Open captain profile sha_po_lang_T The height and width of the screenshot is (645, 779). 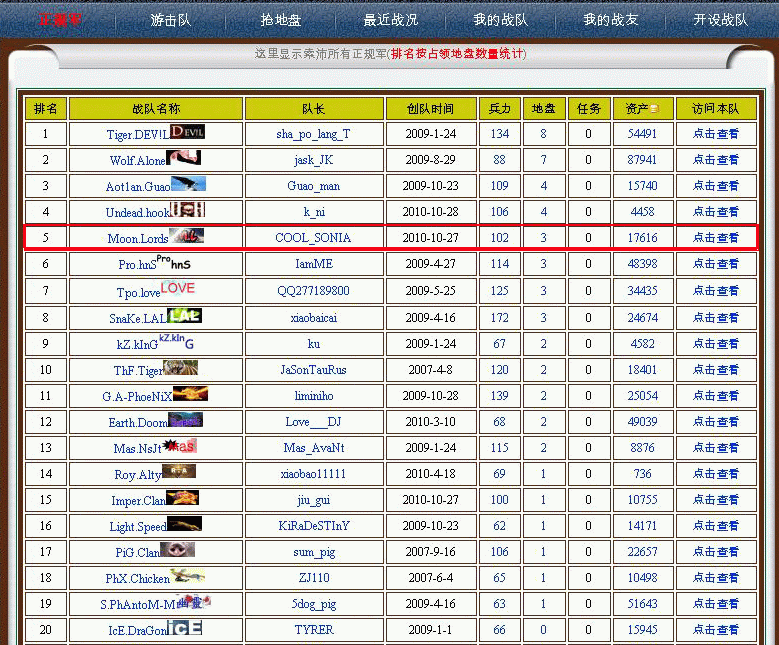pyautogui.click(x=313, y=134)
